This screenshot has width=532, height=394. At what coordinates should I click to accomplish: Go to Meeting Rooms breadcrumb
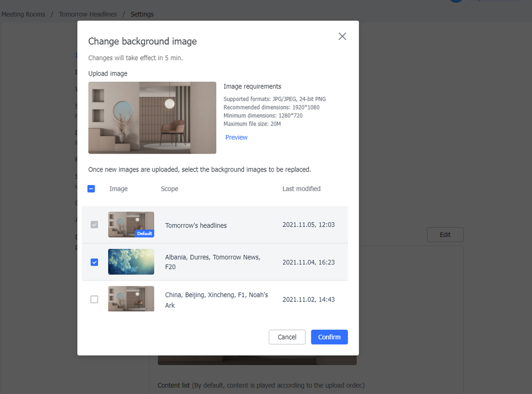[23, 14]
